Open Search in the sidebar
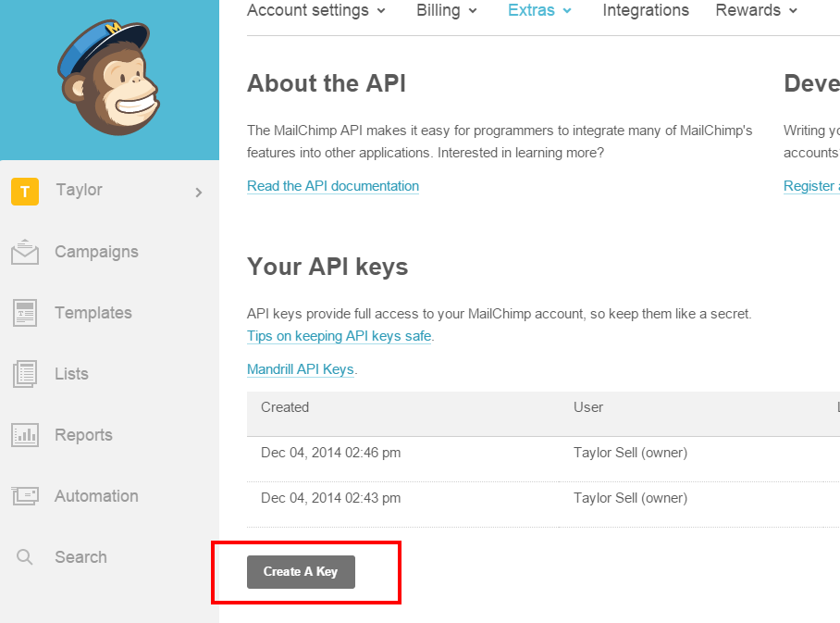This screenshot has height=623, width=840. point(80,557)
